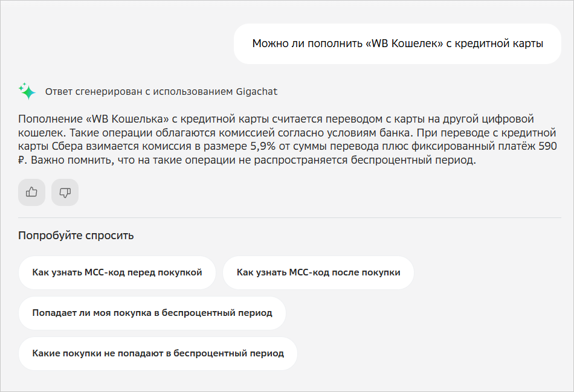
Task: Select the 'Как узнать MCC-код после покупки' suggestion
Action: 318,272
